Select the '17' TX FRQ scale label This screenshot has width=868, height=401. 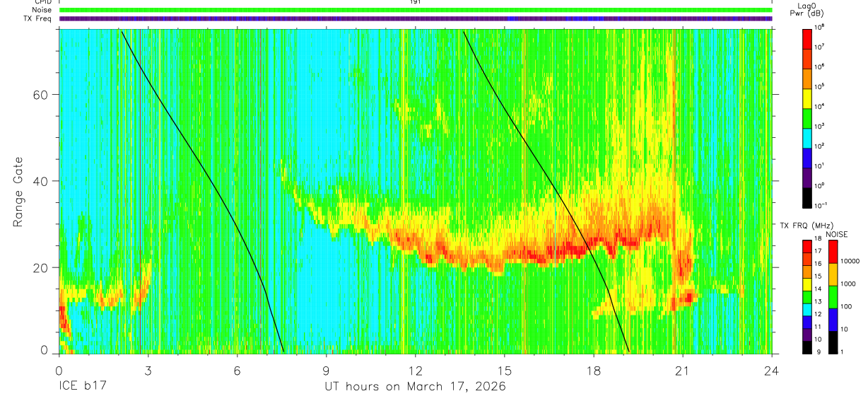[819, 252]
